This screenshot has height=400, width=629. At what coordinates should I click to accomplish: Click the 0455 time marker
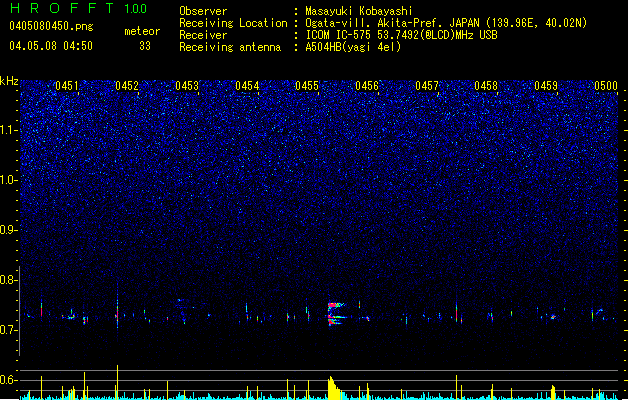pyautogui.click(x=307, y=86)
